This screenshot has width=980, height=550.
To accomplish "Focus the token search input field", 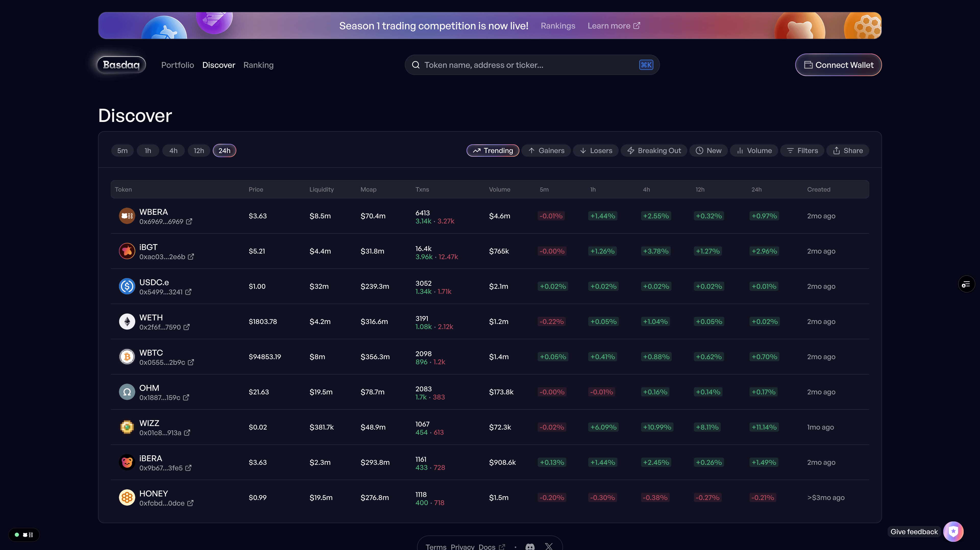I will tap(529, 65).
